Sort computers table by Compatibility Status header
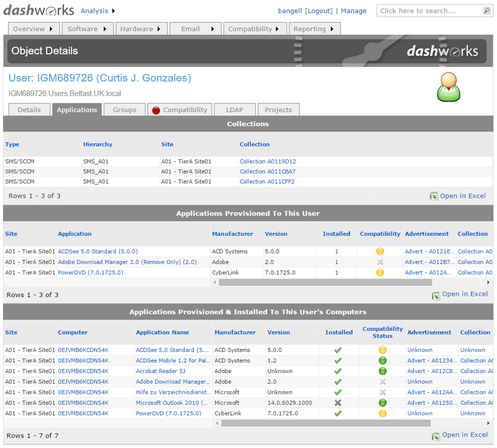The height and width of the screenshot is (448, 497). coord(382,332)
